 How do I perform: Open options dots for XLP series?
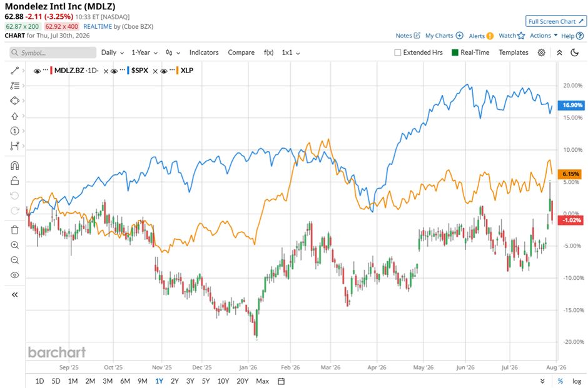point(171,69)
